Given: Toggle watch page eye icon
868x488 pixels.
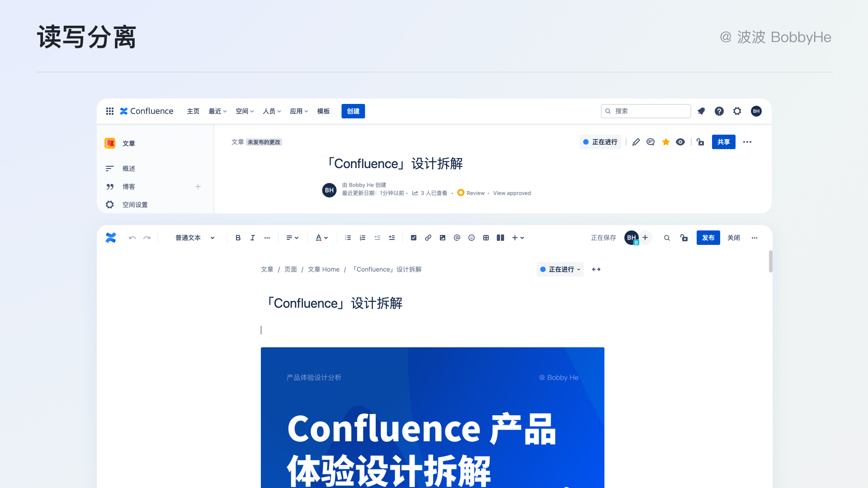Looking at the screenshot, I should coord(680,142).
